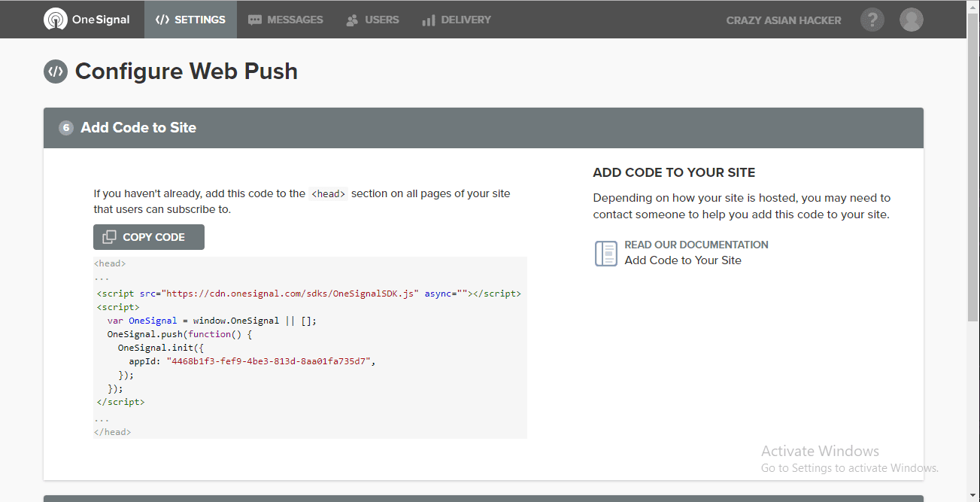This screenshot has height=502, width=980.
Task: Click the CRAZY ASIAN HACKER account name
Action: coord(783,20)
